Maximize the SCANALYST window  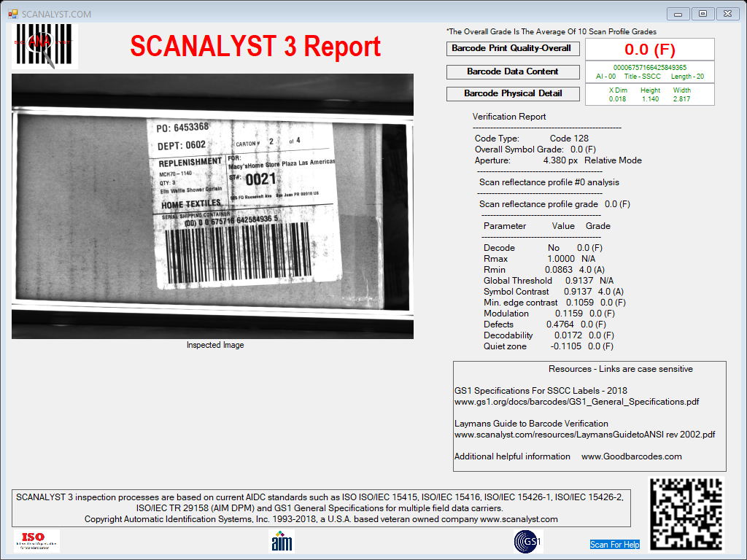pyautogui.click(x=703, y=14)
